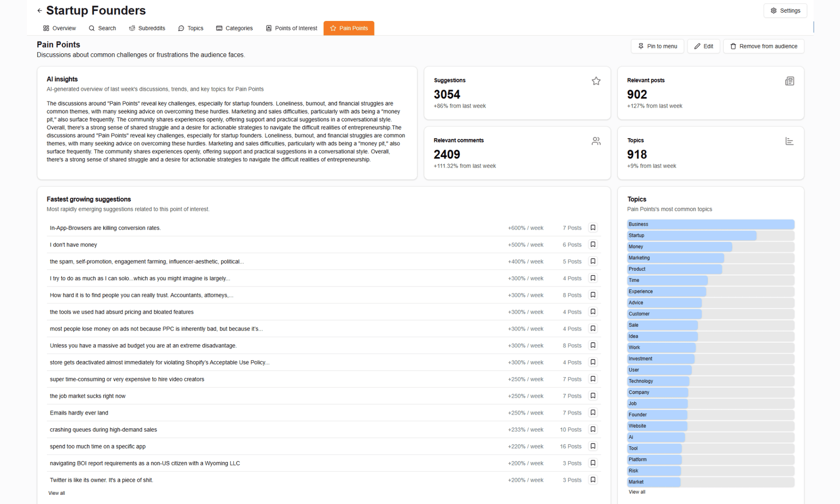Image resolution: width=840 pixels, height=504 pixels.
Task: Open the Categories tab
Action: click(x=234, y=28)
